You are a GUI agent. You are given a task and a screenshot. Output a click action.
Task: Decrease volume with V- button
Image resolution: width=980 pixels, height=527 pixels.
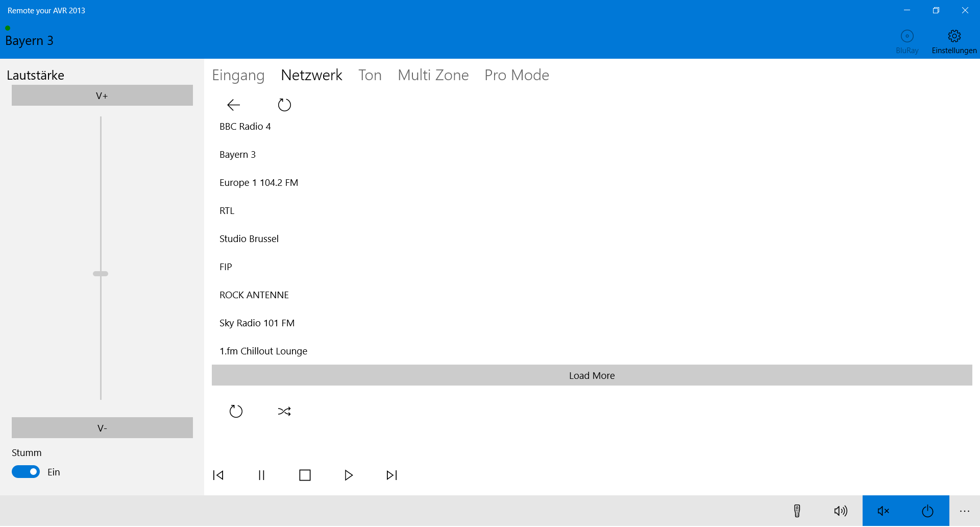tap(102, 428)
